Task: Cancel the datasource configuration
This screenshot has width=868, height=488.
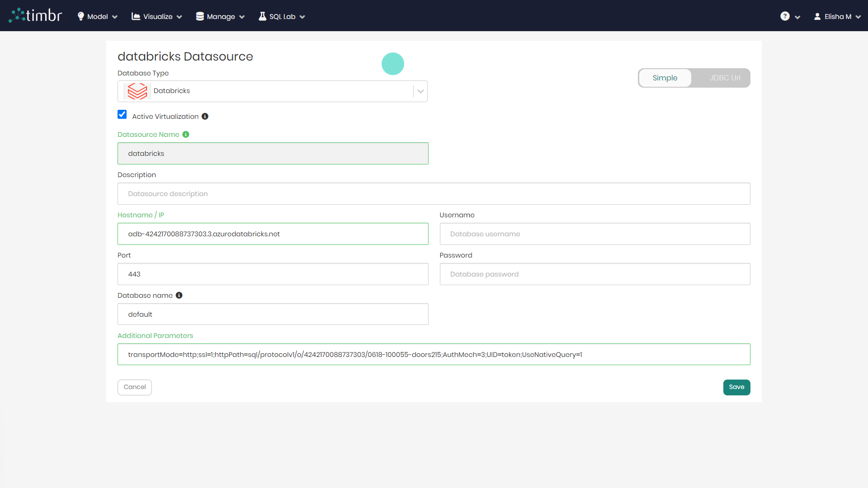Action: [x=134, y=387]
